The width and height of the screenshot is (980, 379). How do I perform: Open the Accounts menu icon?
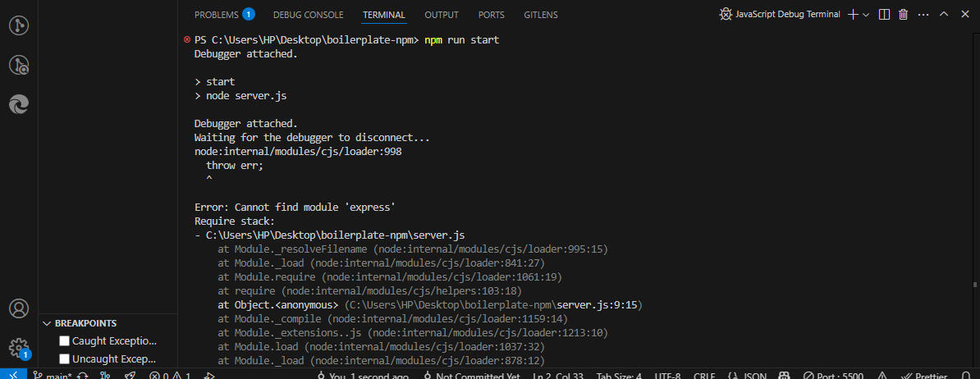tap(19, 308)
